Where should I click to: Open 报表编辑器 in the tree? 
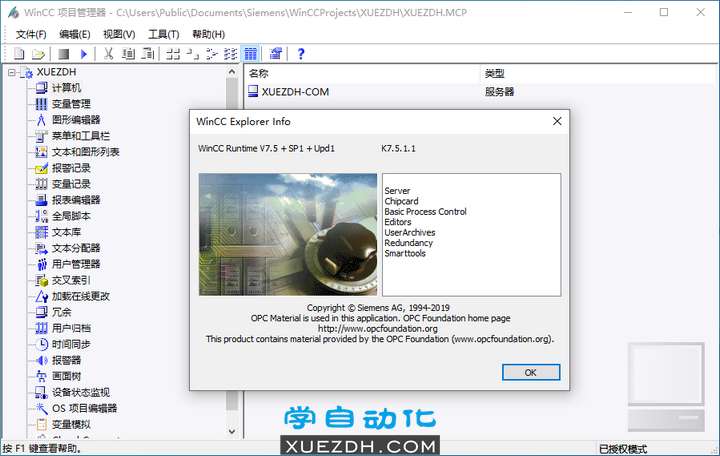coord(76,200)
